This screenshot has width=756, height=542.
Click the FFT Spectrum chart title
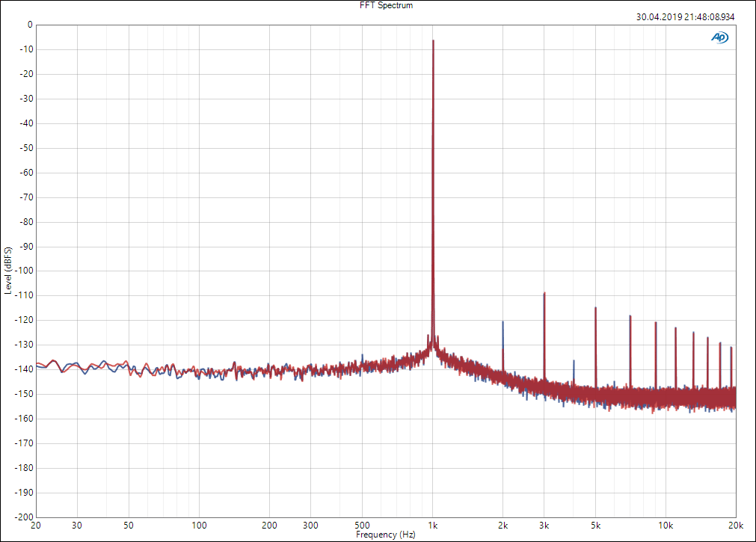[386, 5]
